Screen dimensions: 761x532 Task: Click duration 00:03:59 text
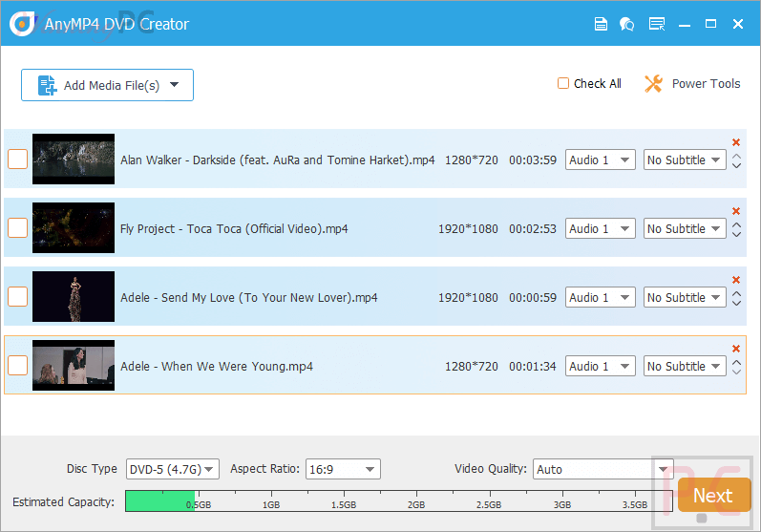point(533,160)
